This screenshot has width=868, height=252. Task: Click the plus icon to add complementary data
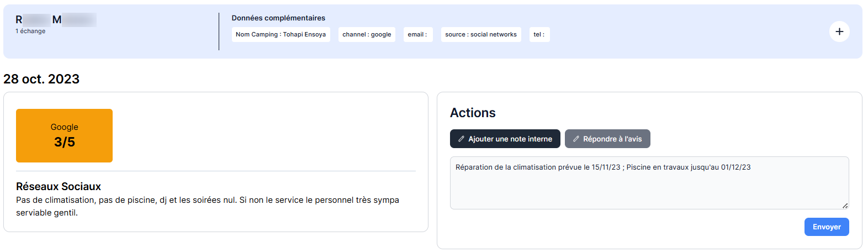point(839,32)
